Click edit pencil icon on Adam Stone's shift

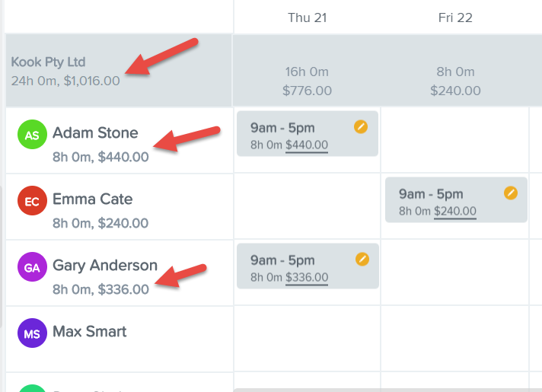coord(361,127)
